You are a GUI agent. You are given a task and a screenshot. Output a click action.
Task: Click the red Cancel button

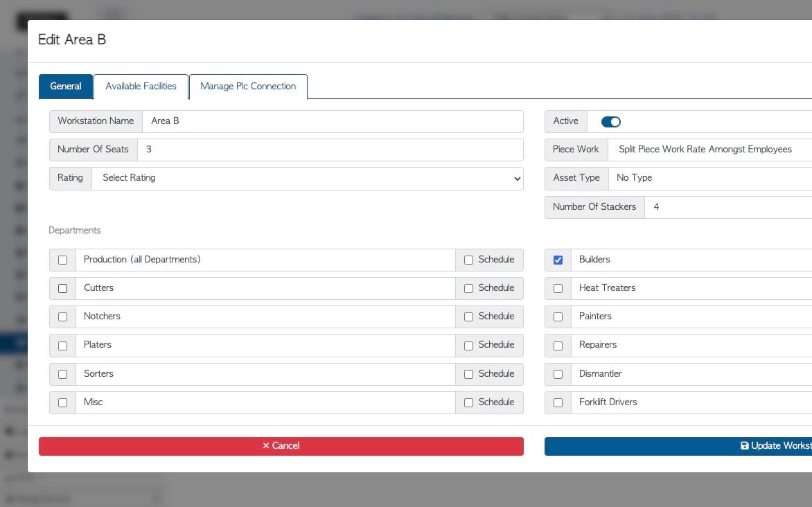281,446
